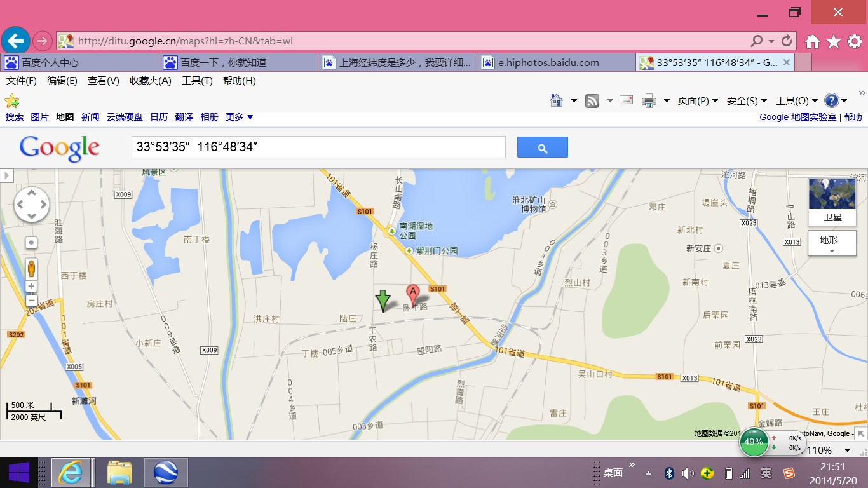Open the 地形 terrain dropdown
This screenshot has width=868, height=488.
pos(832,243)
